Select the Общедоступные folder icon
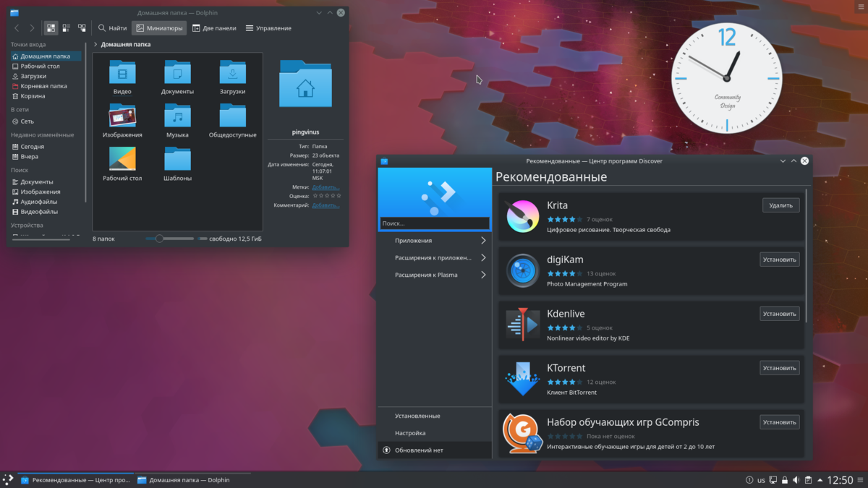The height and width of the screenshot is (488, 868). point(232,116)
